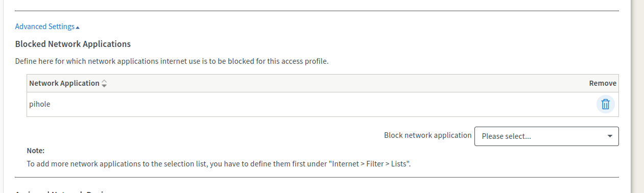This screenshot has height=193, width=644.
Task: Remove pihole using the trash icon
Action: (x=605, y=104)
